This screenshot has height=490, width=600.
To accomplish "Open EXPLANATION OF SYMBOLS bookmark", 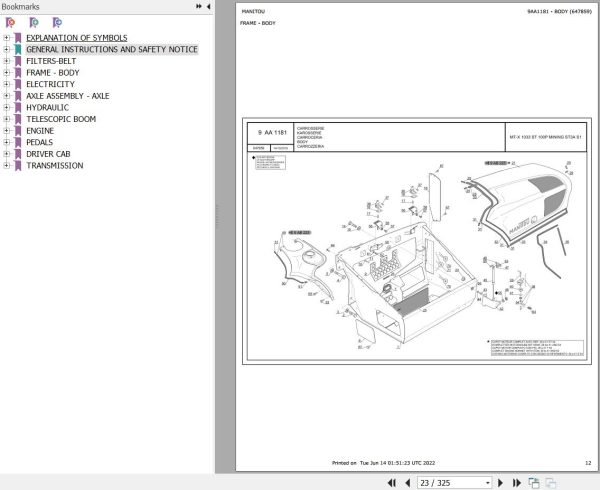I will (x=77, y=38).
